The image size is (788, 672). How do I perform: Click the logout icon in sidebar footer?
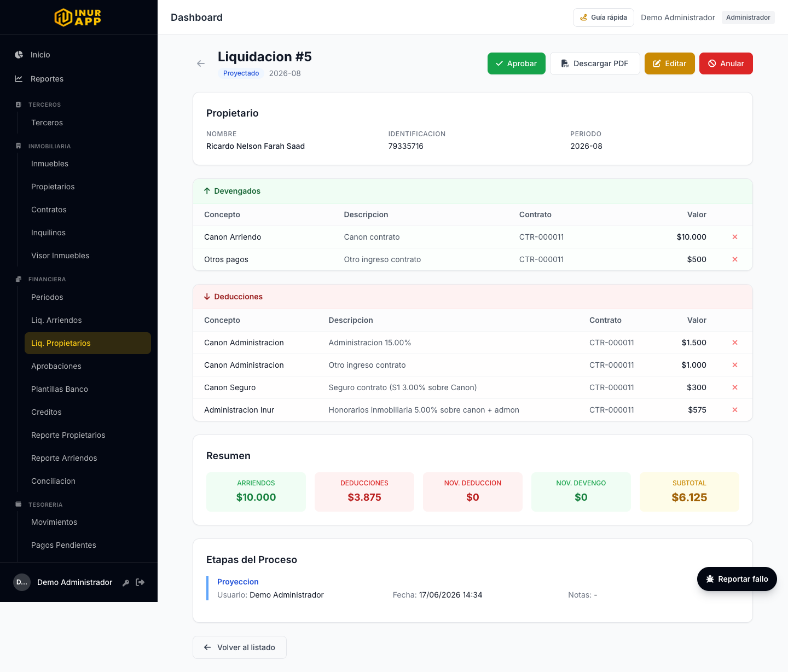point(140,582)
